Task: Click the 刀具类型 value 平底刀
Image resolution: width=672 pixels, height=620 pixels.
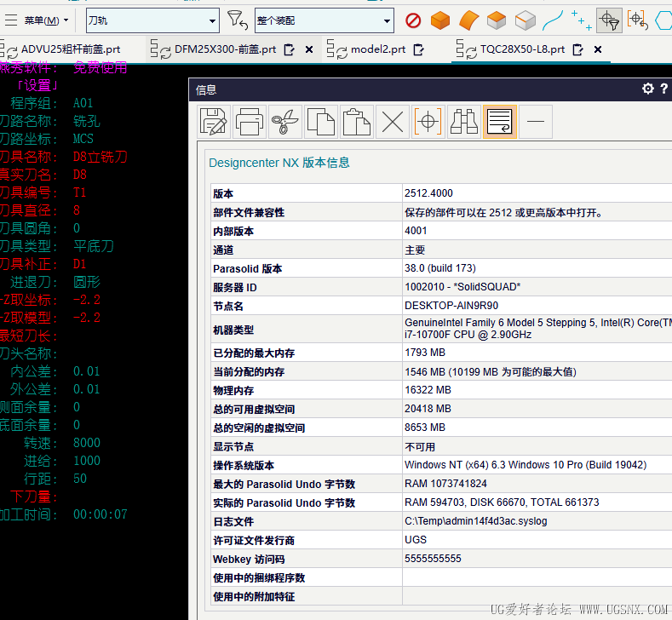Action: pyautogui.click(x=94, y=246)
